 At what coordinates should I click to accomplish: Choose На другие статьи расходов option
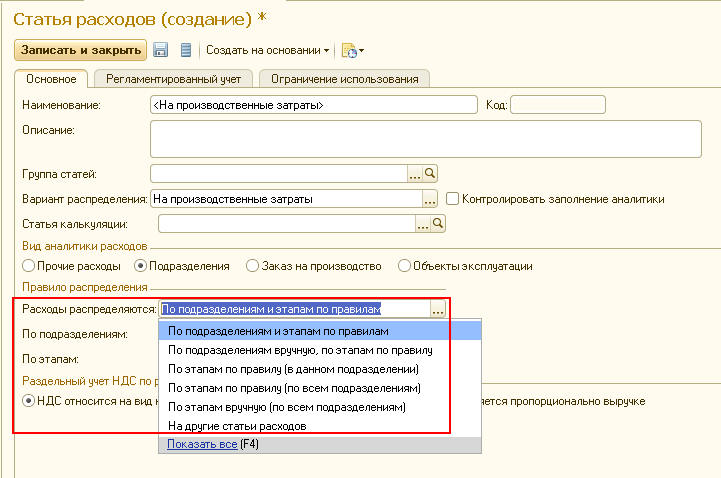point(320,426)
